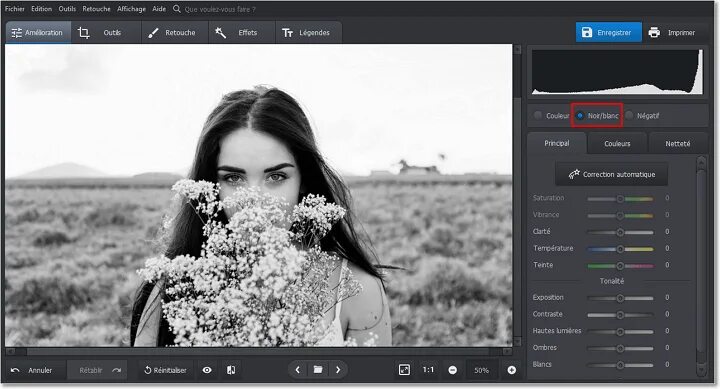Switch to the Légendes text tab
Screen dimensions: 720x389
click(308, 33)
